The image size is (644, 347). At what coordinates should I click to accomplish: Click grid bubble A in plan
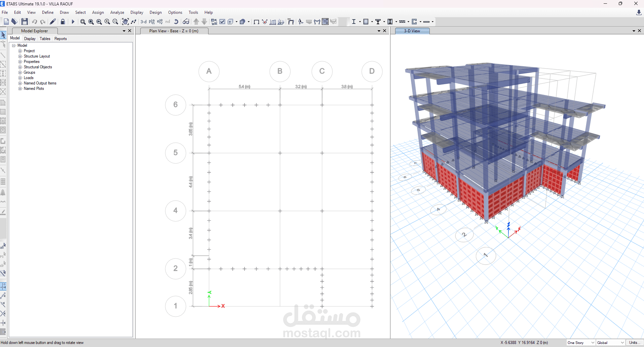[x=209, y=71]
